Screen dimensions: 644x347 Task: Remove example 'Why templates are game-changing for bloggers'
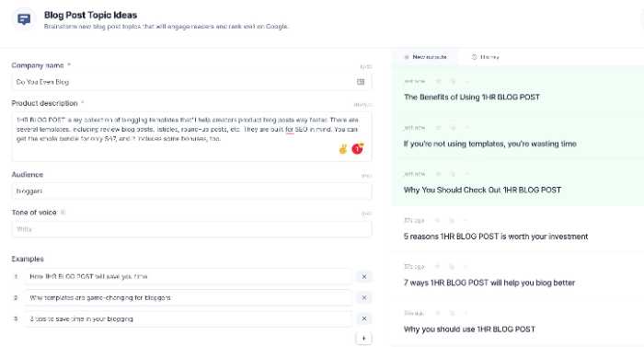[364, 297]
